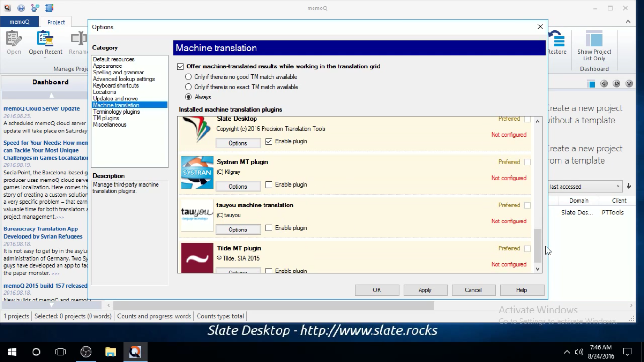Select Spelling and grammar category

click(118, 73)
